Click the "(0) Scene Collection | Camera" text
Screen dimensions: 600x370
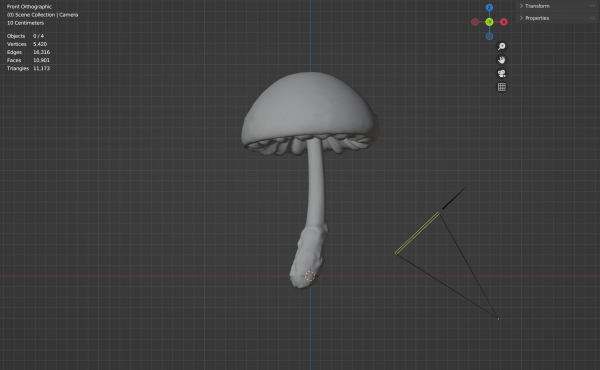pos(42,15)
